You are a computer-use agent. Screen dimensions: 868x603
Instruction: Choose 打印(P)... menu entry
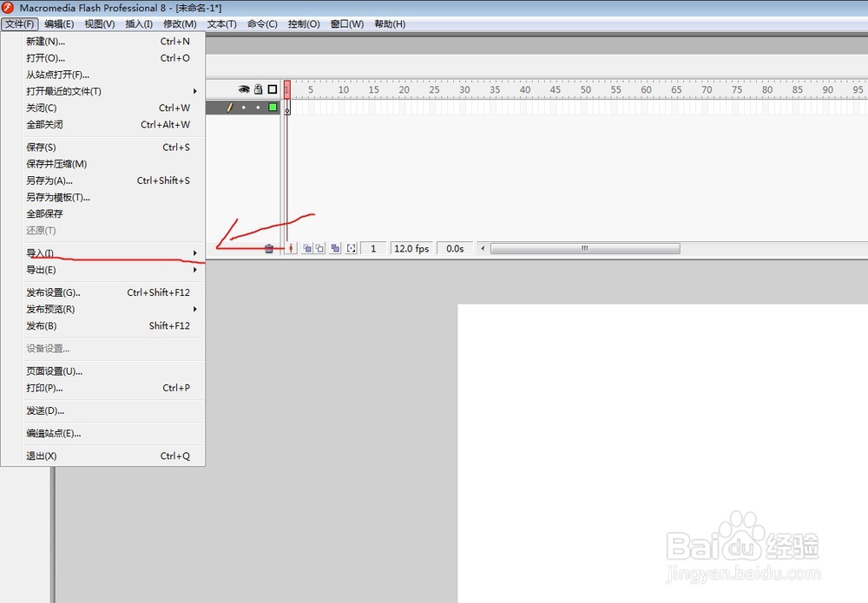click(x=103, y=388)
